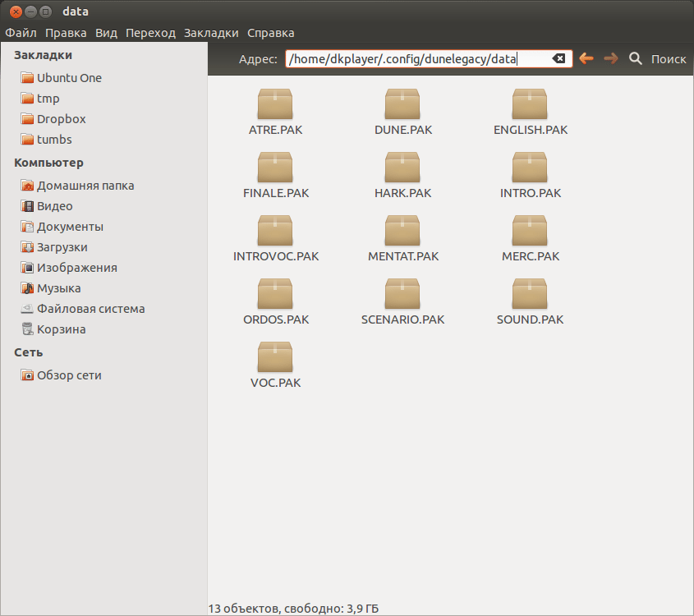This screenshot has width=694, height=616.
Task: Select the ATRE.PAK package icon
Action: pos(275,104)
